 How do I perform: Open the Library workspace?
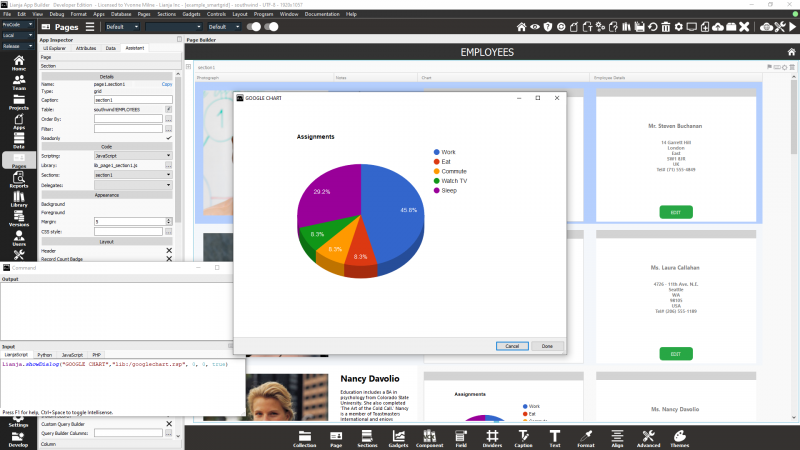[18, 199]
